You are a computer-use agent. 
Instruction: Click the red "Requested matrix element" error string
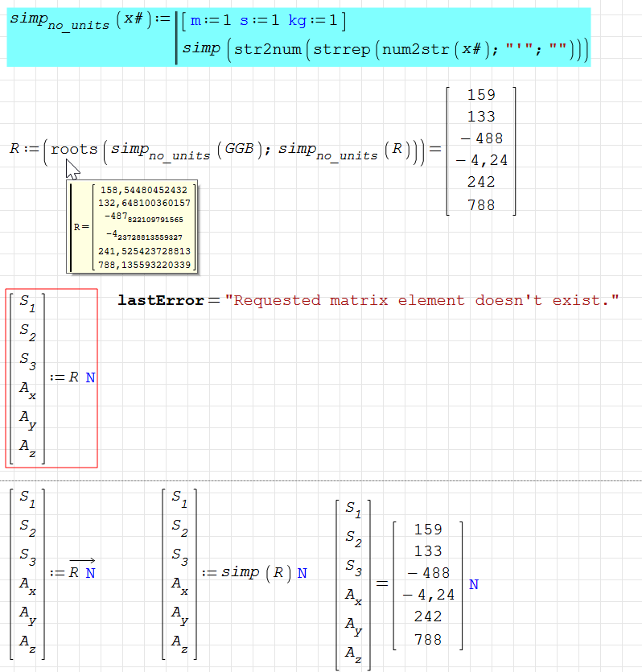click(x=422, y=300)
